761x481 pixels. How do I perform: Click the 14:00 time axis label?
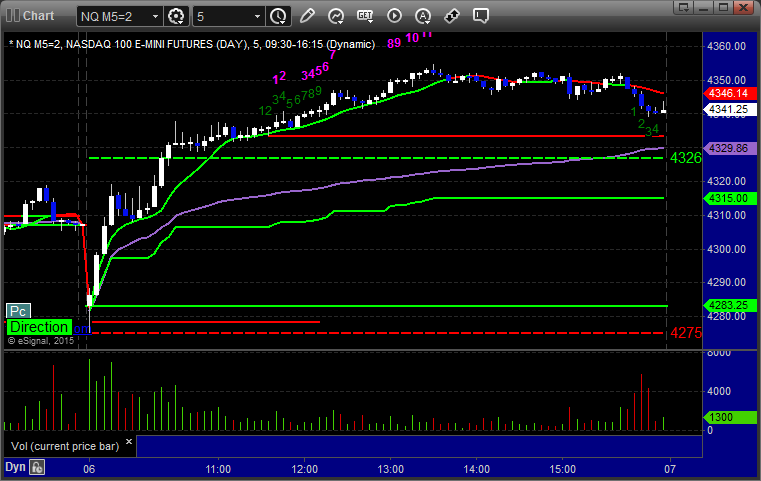477,469
